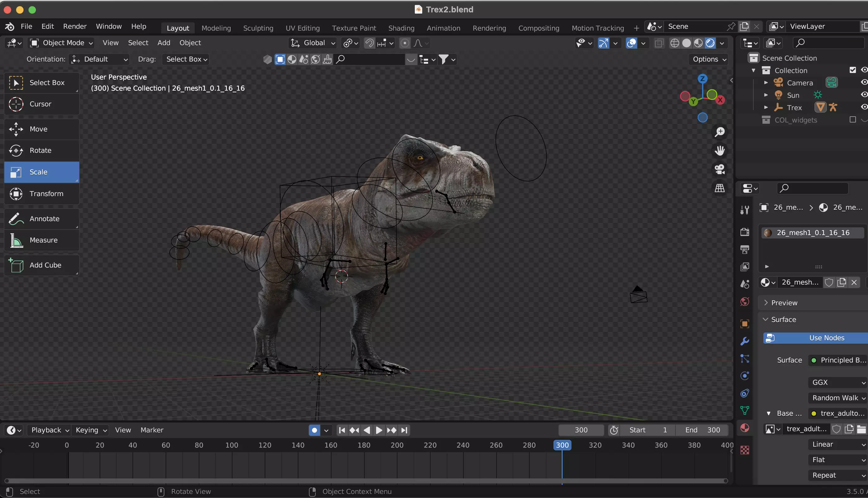
Task: Open the Drag Select Box dropdown
Action: 185,59
